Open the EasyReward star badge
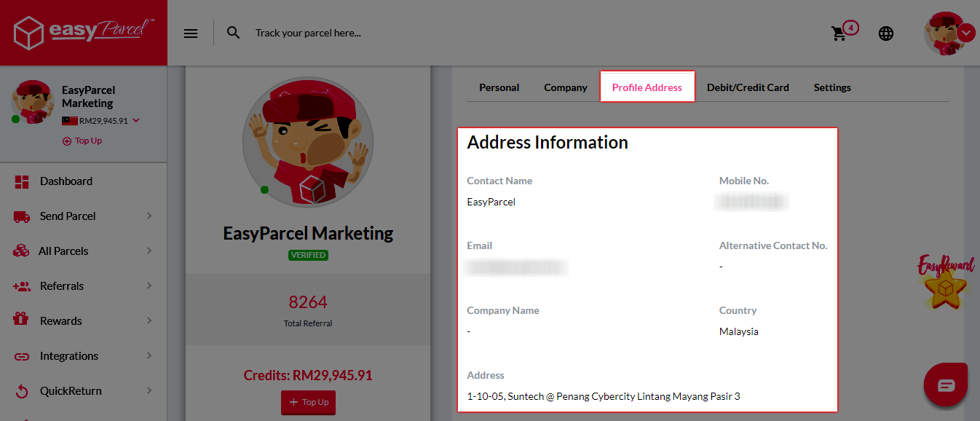Viewport: 980px width, 421px height. point(946,283)
